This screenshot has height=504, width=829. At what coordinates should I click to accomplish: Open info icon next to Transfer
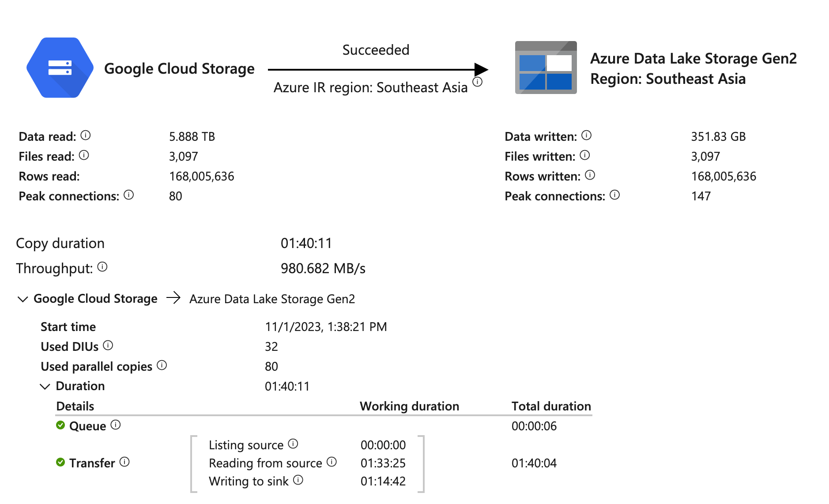125,462
